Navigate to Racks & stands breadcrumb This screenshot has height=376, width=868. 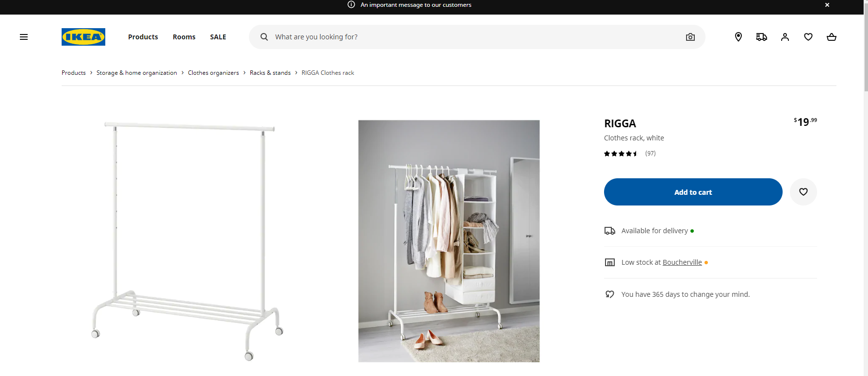[x=270, y=73]
